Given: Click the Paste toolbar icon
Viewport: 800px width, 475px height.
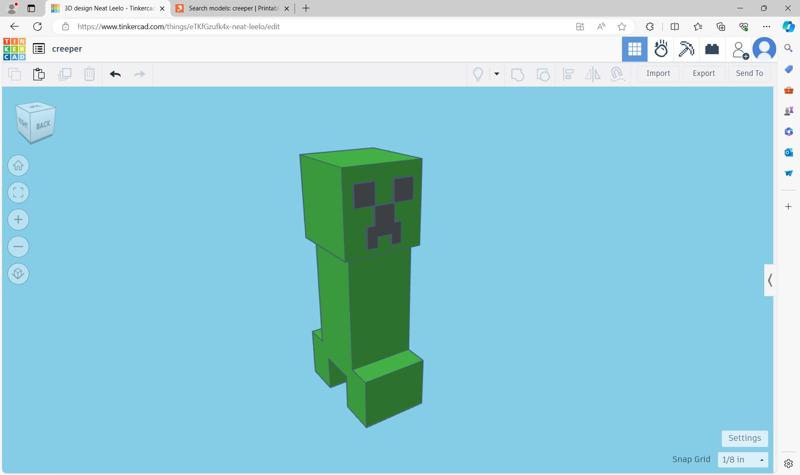Looking at the screenshot, I should (x=39, y=74).
